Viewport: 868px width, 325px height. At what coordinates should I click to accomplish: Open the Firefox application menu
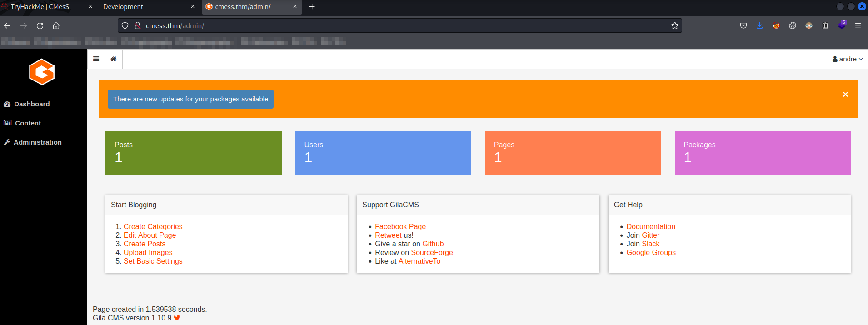click(858, 26)
